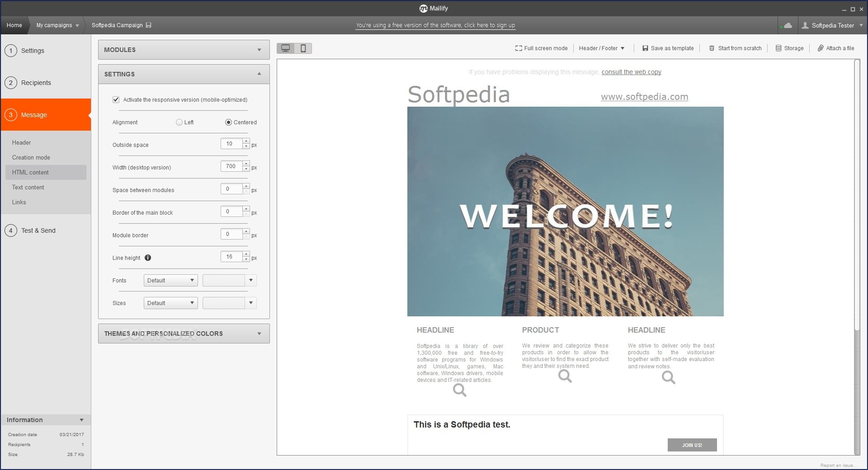The image size is (868, 470).
Task: Click 'This is a Softpedia test.' text
Action: pyautogui.click(x=462, y=424)
